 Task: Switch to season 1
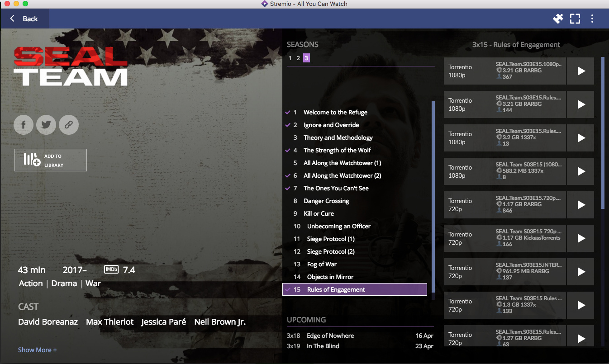[x=290, y=58]
